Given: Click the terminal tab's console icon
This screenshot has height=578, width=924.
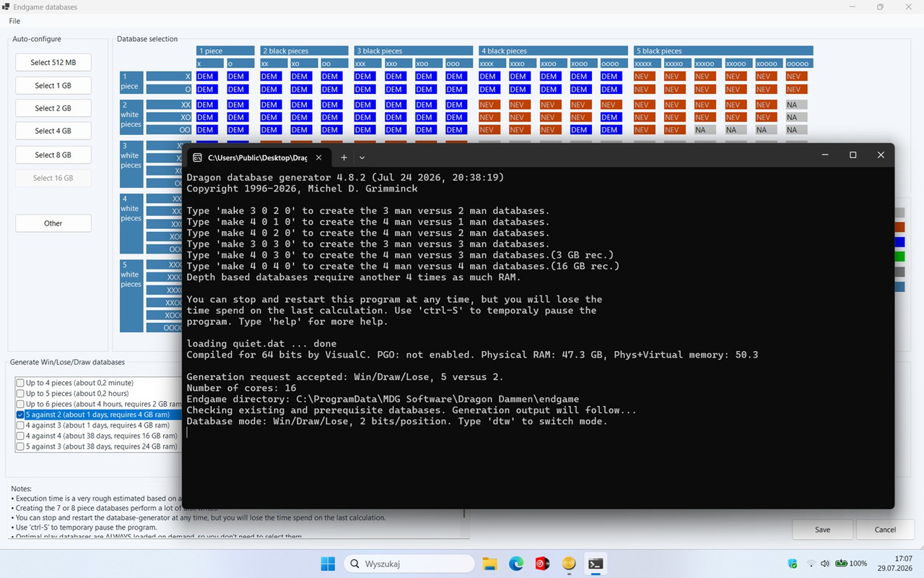Looking at the screenshot, I should (x=197, y=157).
